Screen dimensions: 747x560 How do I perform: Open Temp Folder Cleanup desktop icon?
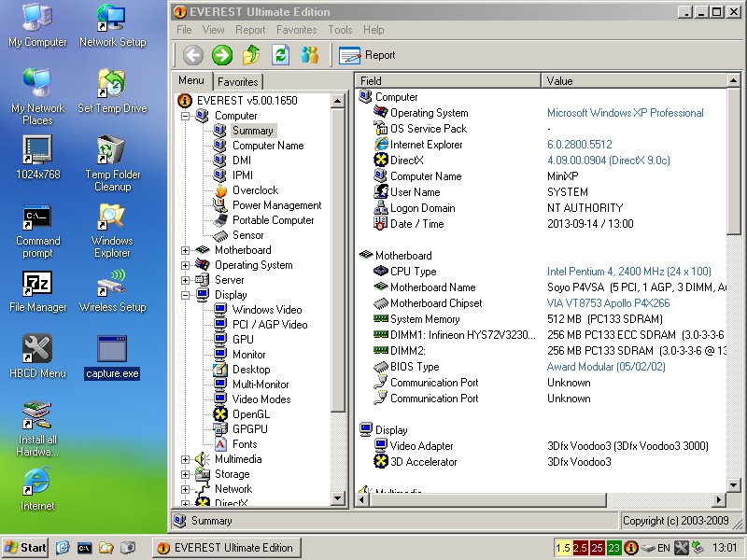[x=112, y=164]
